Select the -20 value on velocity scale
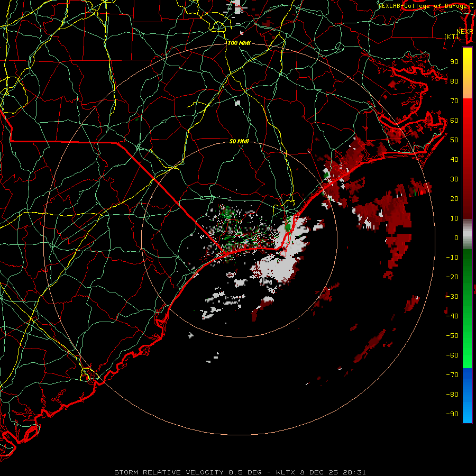Image resolution: width=476 pixels, height=476 pixels. (452, 277)
